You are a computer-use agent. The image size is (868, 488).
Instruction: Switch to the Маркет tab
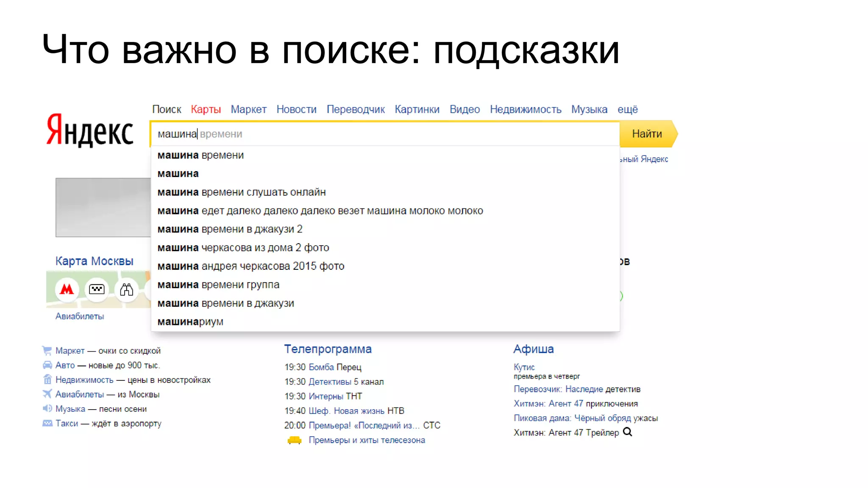click(x=248, y=109)
